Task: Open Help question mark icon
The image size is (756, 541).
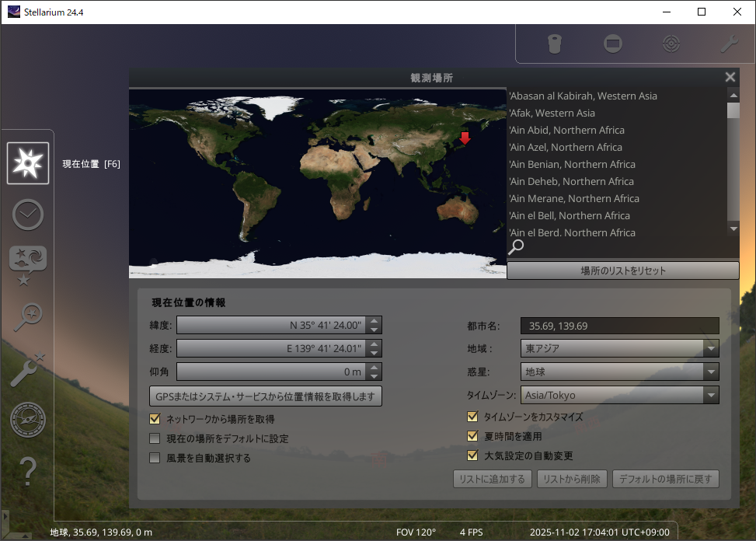Action: (28, 471)
